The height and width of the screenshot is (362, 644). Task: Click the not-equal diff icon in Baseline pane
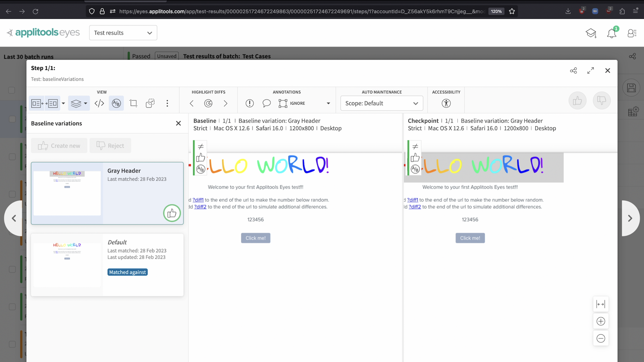tap(201, 147)
